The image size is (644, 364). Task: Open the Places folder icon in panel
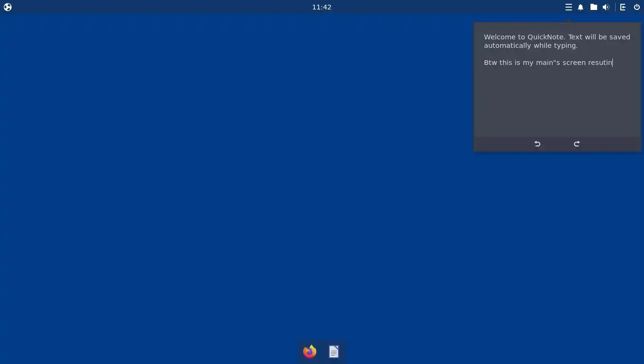point(593,7)
